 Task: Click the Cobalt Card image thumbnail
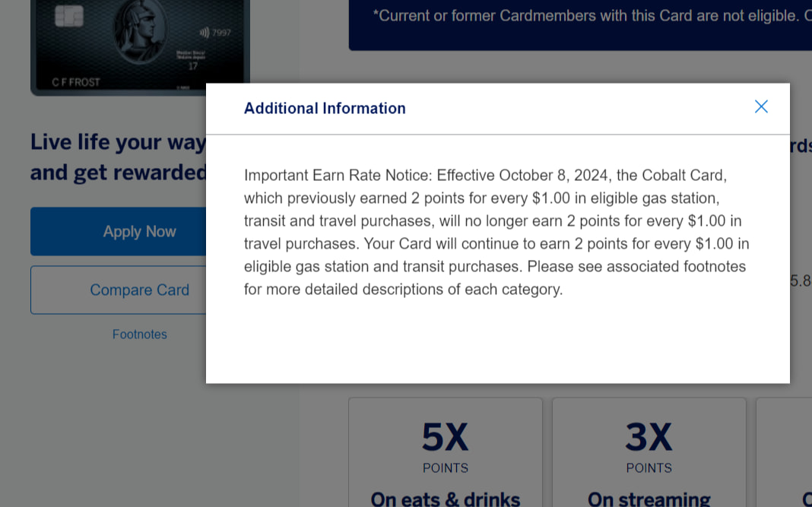pos(140,47)
